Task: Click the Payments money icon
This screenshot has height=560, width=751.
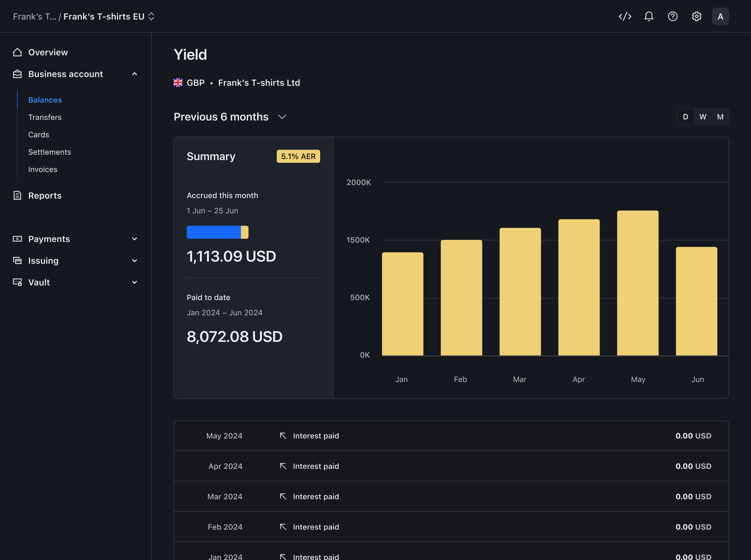Action: tap(17, 239)
